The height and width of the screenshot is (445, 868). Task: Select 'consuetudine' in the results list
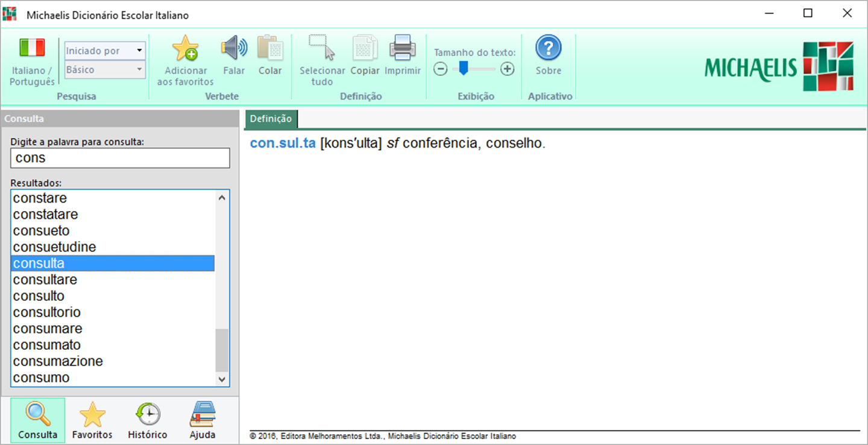(113, 247)
